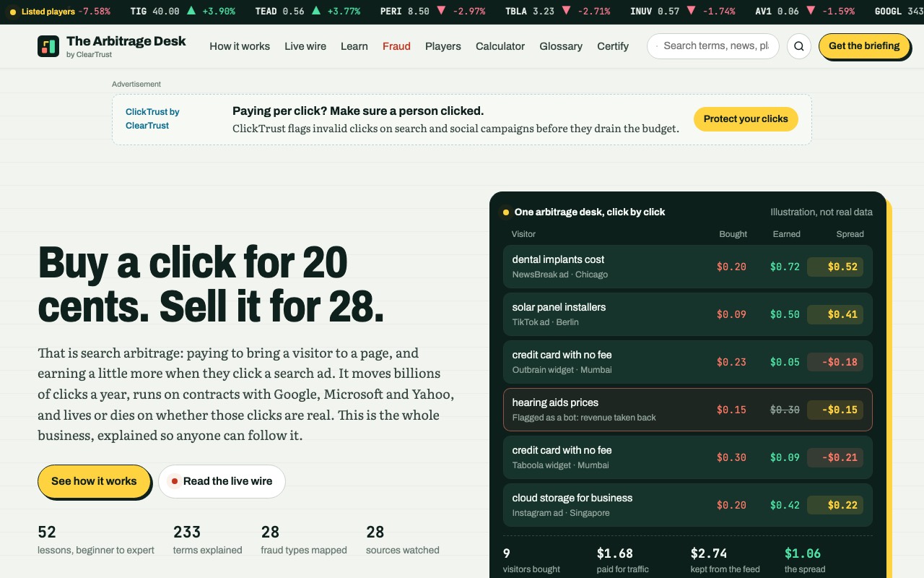Click the struck-through $0.30 earned value
This screenshot has width=924, height=578.
click(785, 410)
